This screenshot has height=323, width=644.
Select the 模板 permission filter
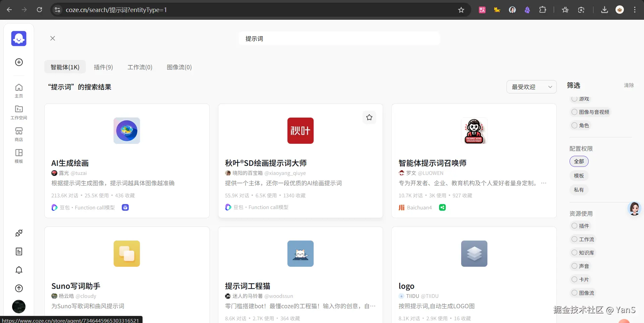[579, 176]
